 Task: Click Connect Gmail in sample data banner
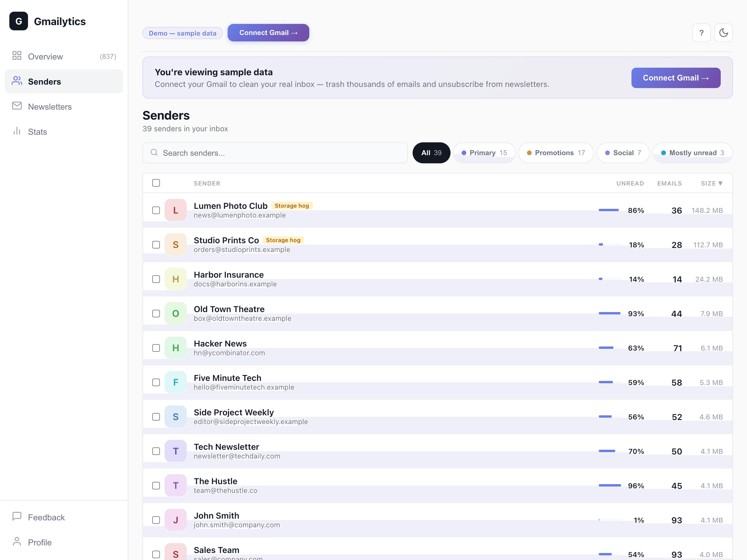tap(676, 78)
